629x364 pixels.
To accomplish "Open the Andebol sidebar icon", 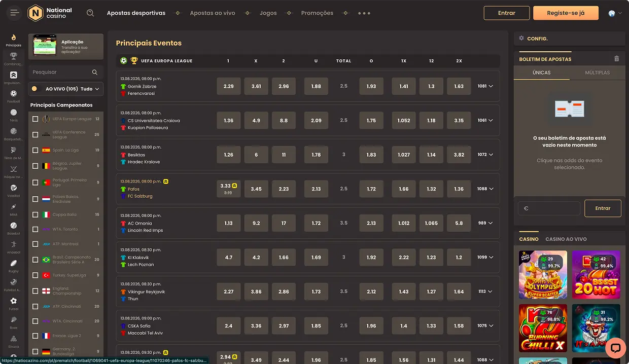I will [14, 247].
